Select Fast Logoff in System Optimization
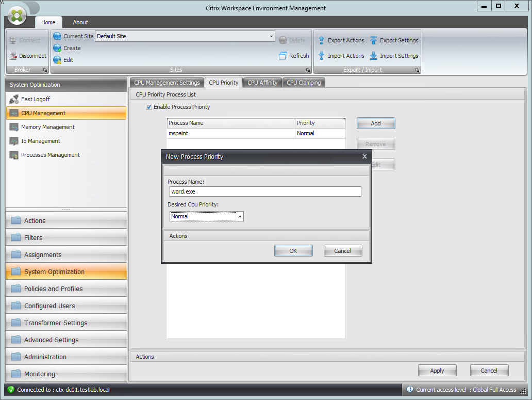The width and height of the screenshot is (532, 400). coord(66,99)
